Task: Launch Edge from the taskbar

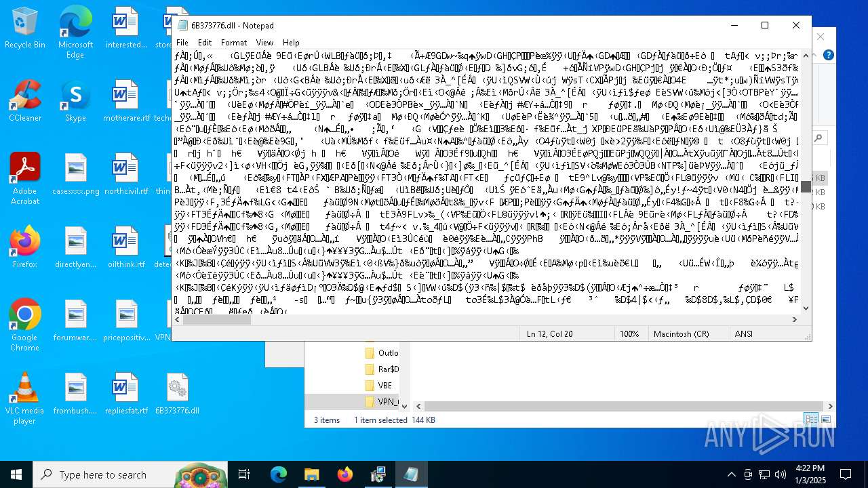Action: (279, 474)
